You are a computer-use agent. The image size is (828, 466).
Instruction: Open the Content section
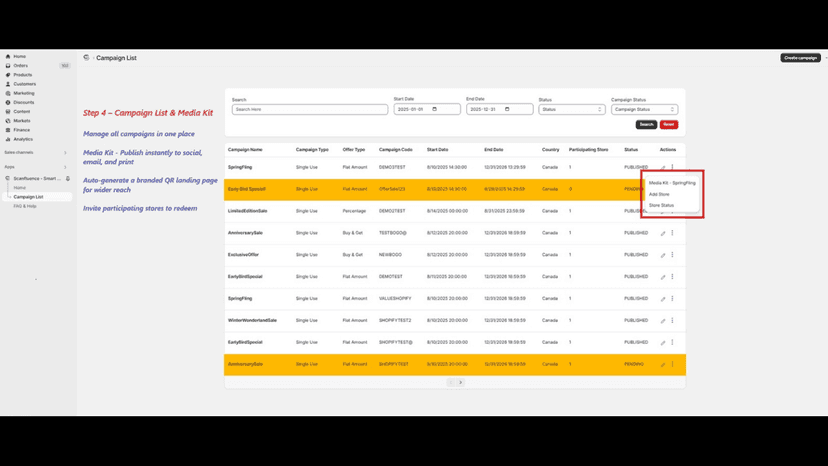tap(22, 111)
